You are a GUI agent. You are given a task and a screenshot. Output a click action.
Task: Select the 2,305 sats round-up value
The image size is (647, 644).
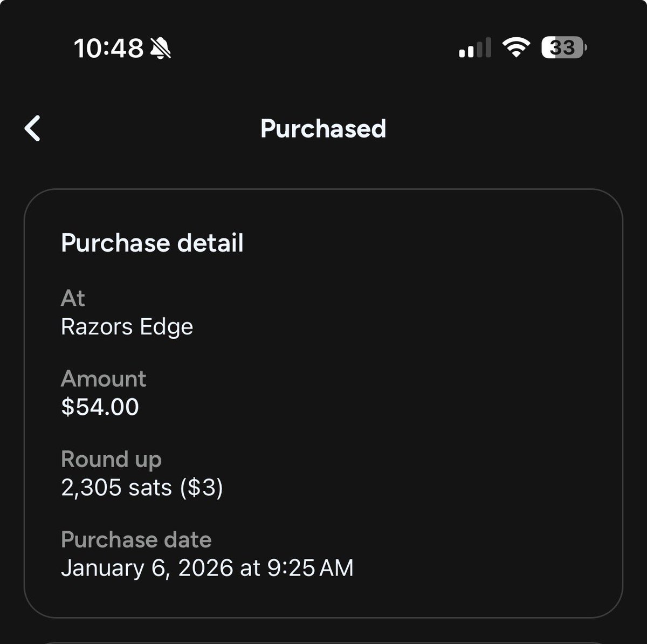116,488
